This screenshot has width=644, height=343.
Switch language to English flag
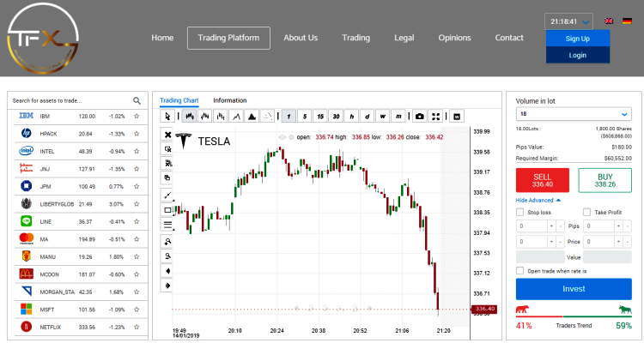pyautogui.click(x=609, y=21)
